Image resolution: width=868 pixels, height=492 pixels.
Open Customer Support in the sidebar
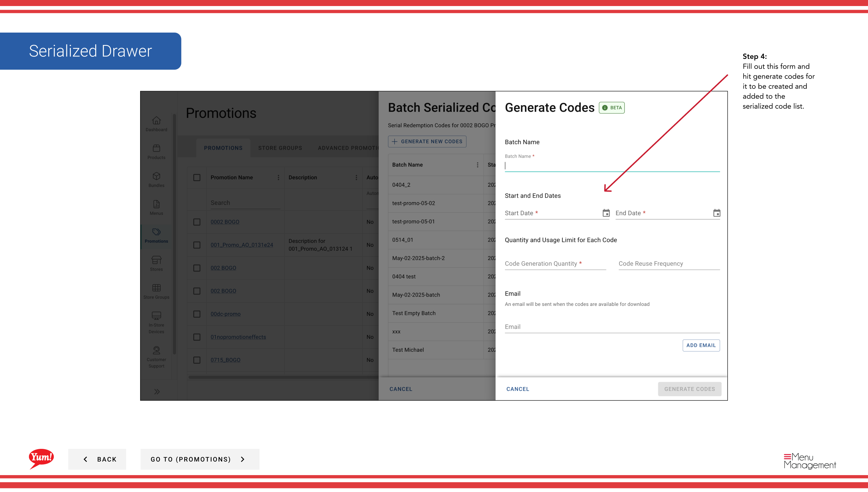[156, 357]
